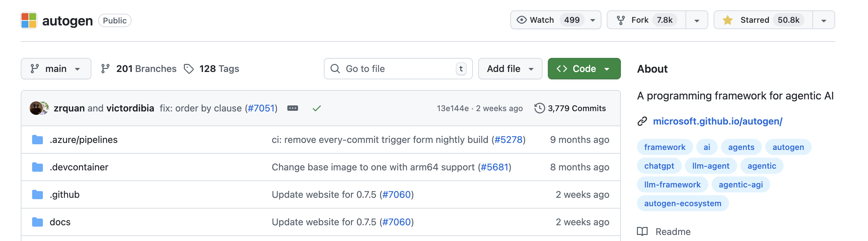Open the .devcontainer folder
868x241 pixels.
pyautogui.click(x=79, y=167)
